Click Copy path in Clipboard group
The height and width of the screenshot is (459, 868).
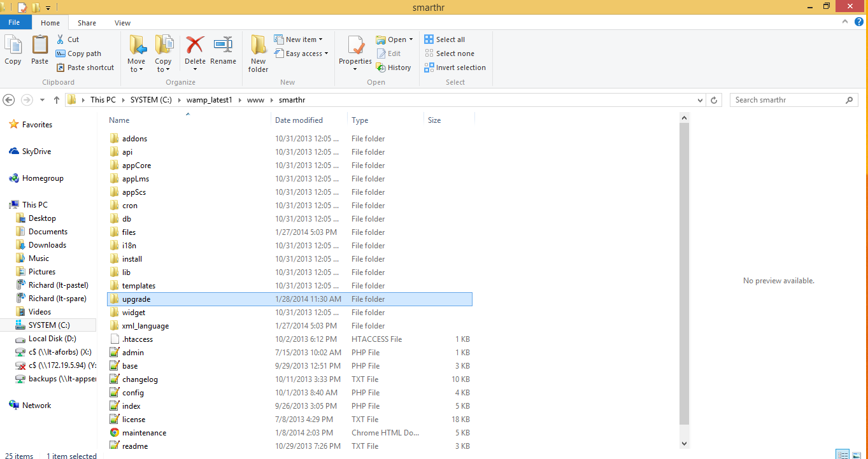[x=78, y=53]
